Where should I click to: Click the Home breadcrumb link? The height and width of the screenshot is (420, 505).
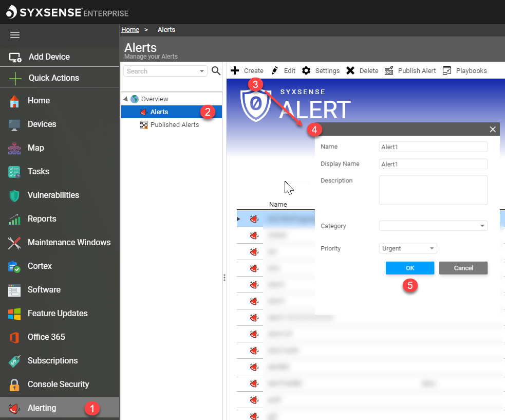[130, 30]
